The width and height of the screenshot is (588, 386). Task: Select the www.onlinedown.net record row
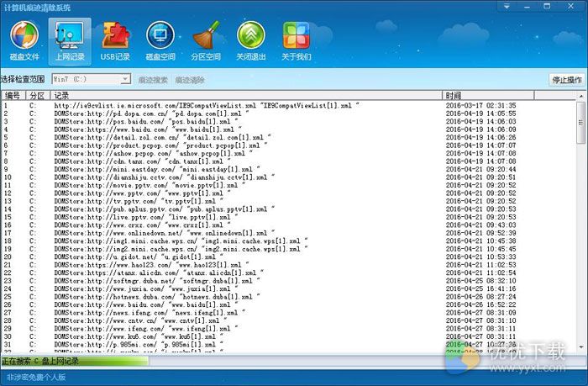288,233
